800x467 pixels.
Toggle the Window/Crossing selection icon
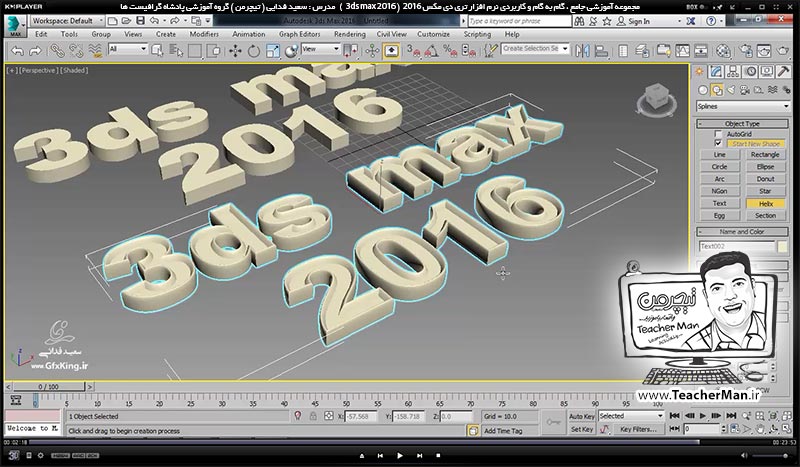pyautogui.click(x=215, y=51)
